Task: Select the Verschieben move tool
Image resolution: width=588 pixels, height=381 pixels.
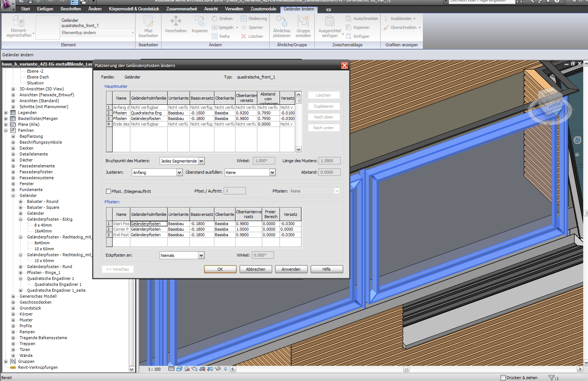Action: [x=176, y=24]
